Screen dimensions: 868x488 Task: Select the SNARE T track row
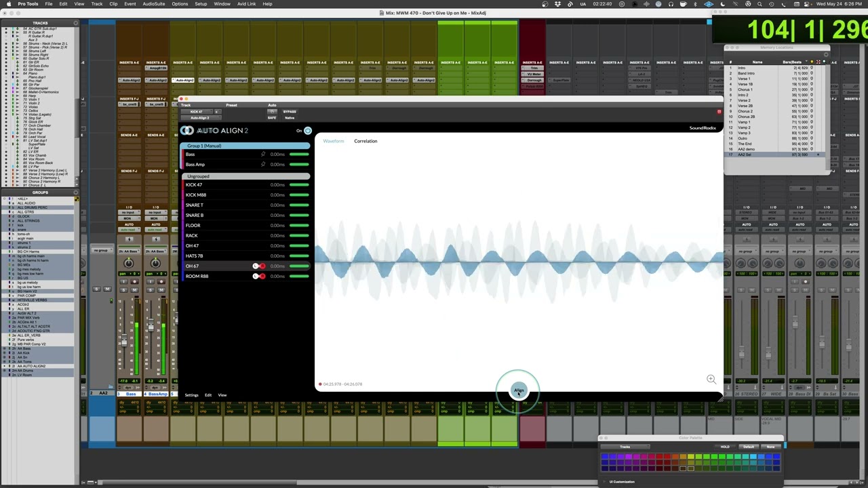tap(245, 205)
